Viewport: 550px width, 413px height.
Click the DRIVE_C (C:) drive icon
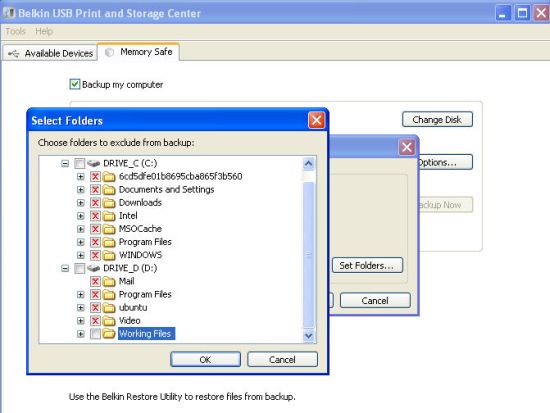tap(94, 163)
